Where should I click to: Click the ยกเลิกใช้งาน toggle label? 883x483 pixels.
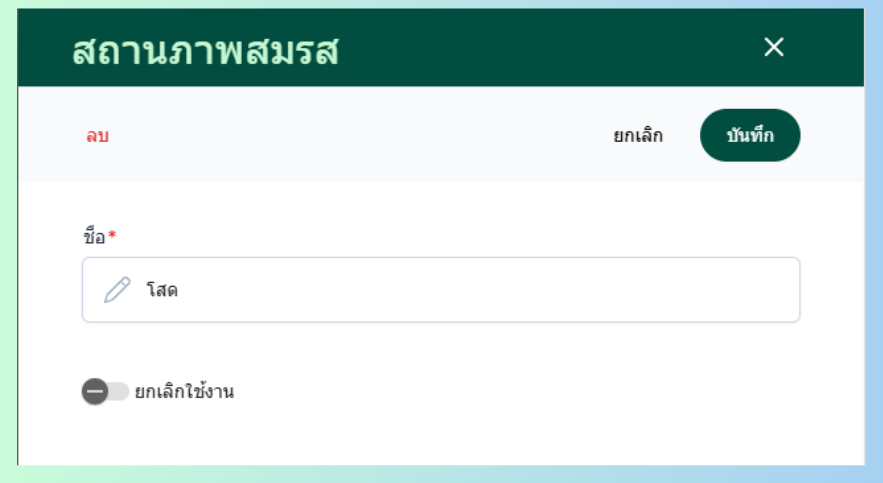tap(184, 392)
